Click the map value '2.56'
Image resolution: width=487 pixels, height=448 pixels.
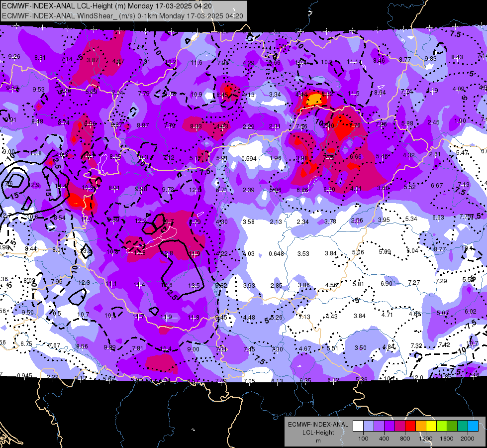[357, 220]
